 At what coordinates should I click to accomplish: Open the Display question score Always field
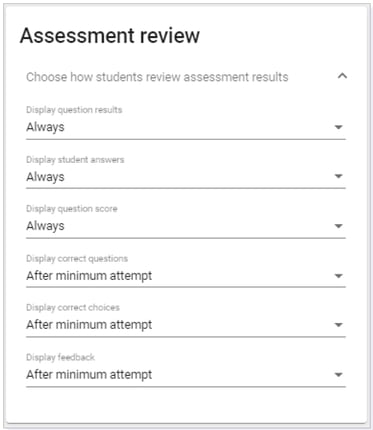(186, 227)
